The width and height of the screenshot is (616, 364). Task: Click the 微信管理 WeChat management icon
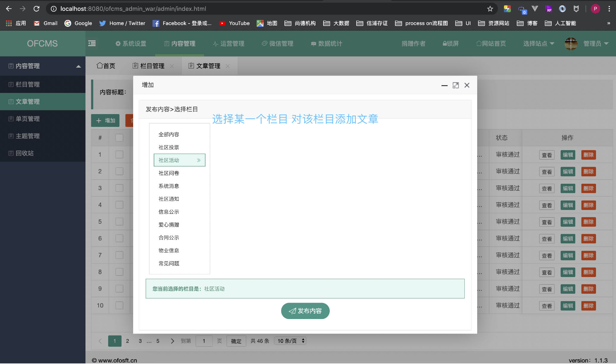(x=277, y=43)
